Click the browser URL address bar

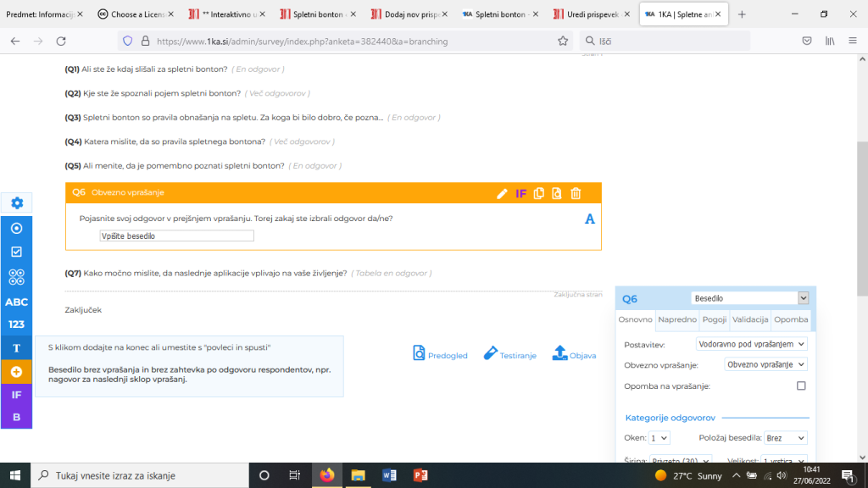click(x=346, y=41)
